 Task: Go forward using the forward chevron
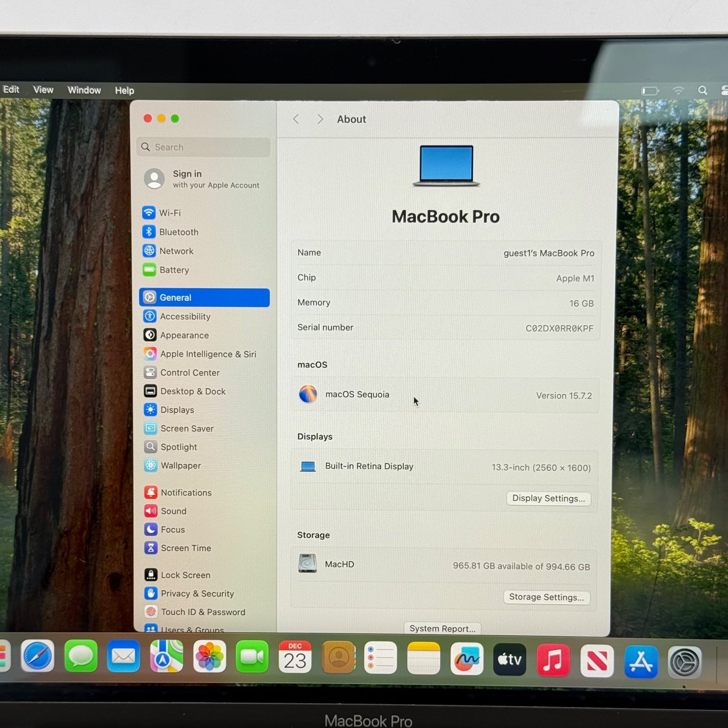(x=320, y=119)
